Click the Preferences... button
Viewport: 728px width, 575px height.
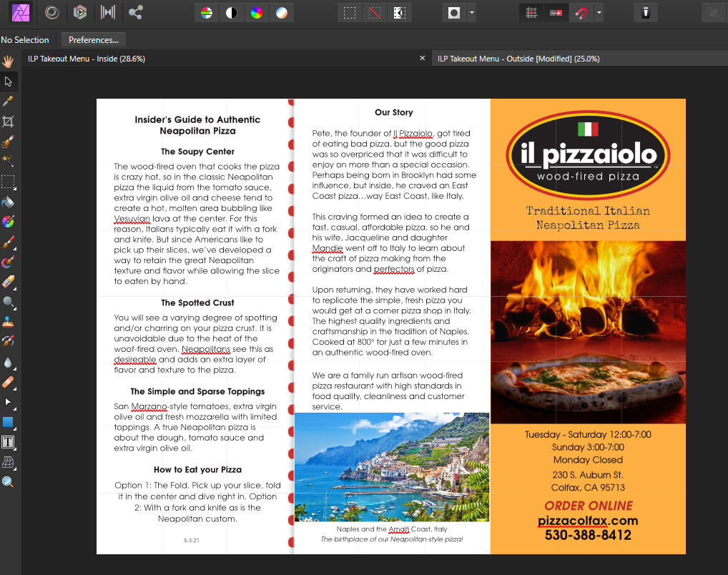pos(94,40)
